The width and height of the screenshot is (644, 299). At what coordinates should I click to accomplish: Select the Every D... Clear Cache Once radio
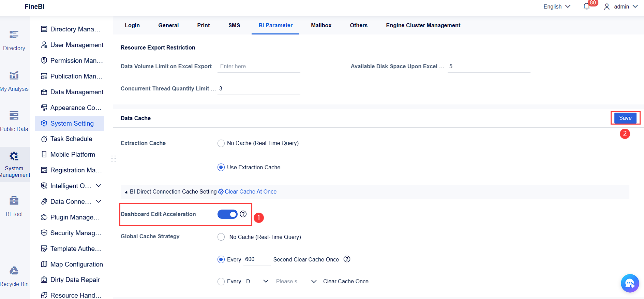tap(221, 281)
